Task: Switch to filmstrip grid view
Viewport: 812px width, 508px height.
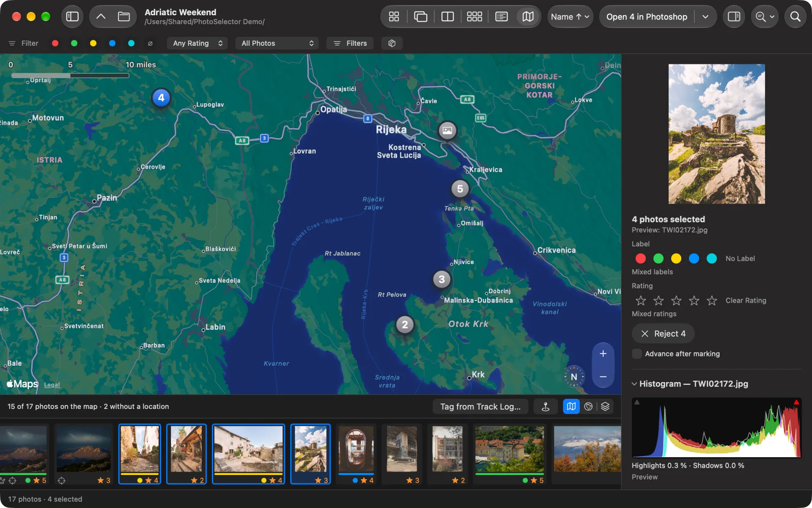Action: pos(475,17)
